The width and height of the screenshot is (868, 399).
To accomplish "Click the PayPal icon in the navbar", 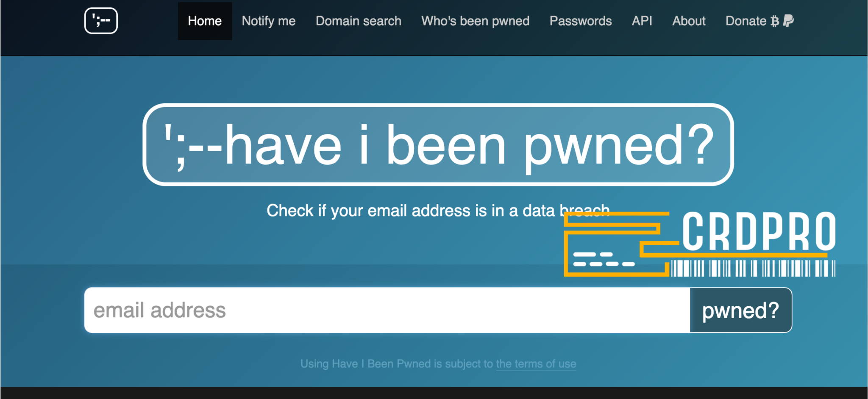I will (x=788, y=21).
